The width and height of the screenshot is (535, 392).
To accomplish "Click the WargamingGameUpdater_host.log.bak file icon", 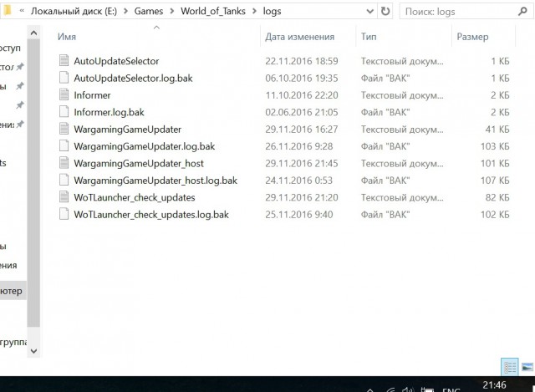I will pyautogui.click(x=64, y=181).
